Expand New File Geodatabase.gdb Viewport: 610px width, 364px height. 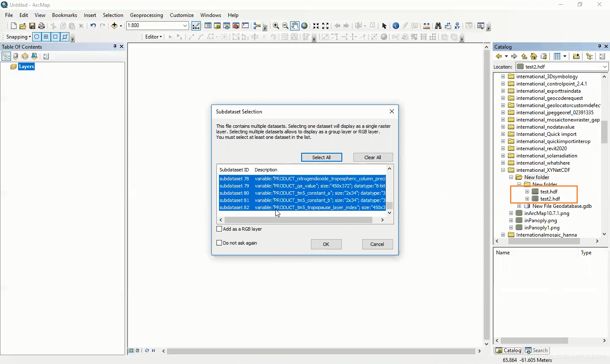519,206
